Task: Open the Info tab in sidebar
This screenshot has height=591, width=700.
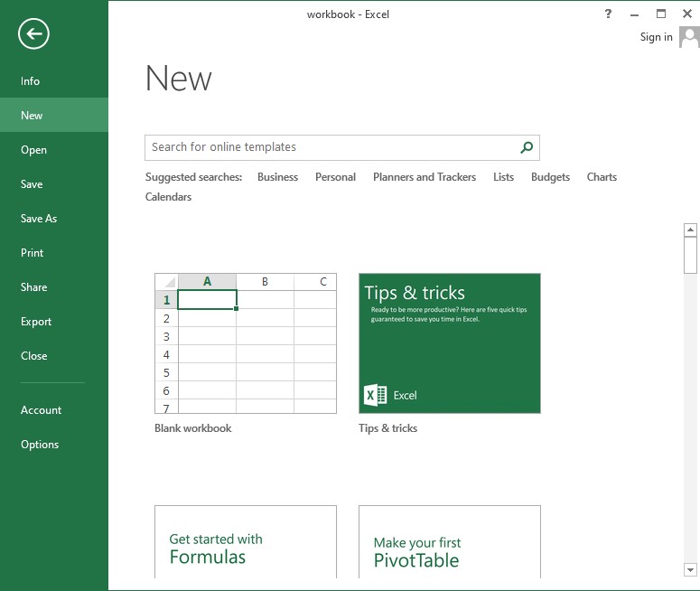Action: click(31, 81)
